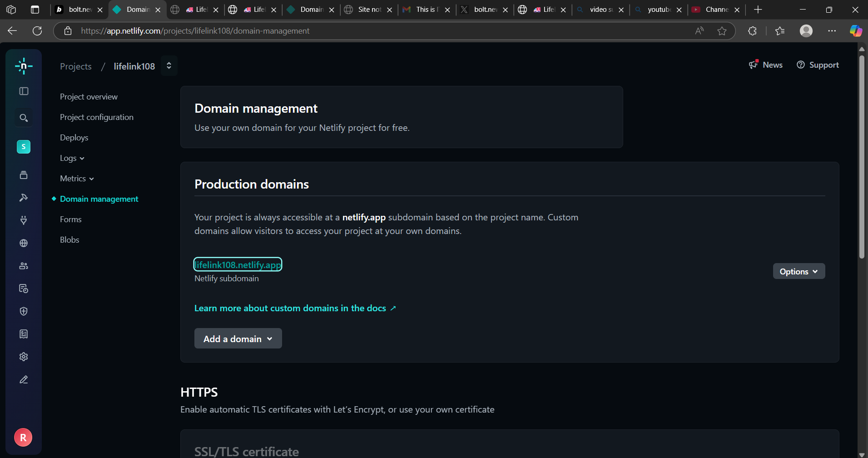The height and width of the screenshot is (458, 868).
Task: Close the Site not found tab
Action: [389, 10]
